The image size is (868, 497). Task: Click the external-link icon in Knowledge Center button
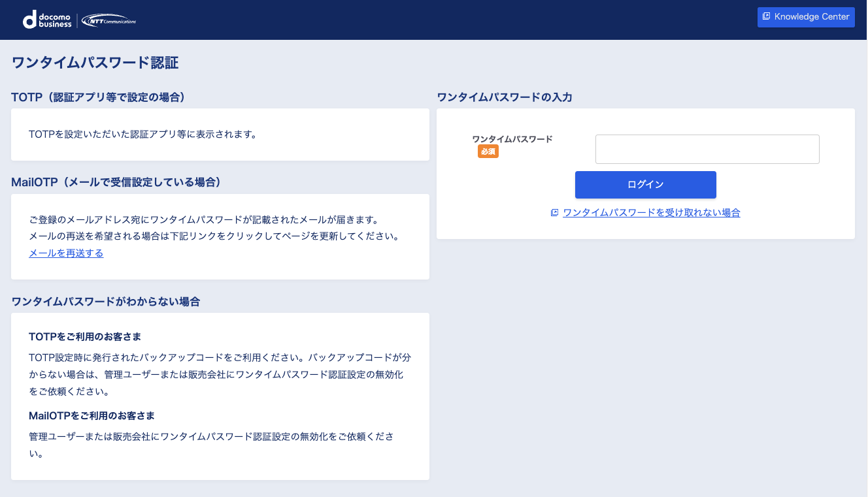(767, 17)
